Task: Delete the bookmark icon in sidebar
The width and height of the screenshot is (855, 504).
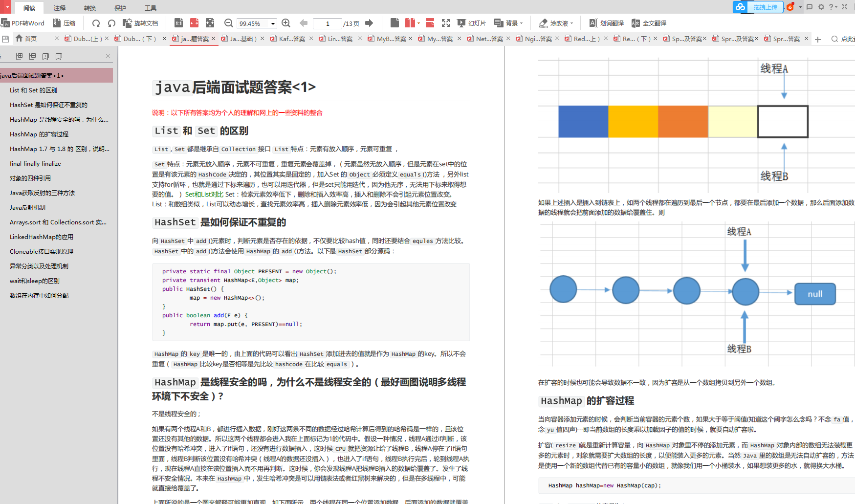Action: [59, 56]
